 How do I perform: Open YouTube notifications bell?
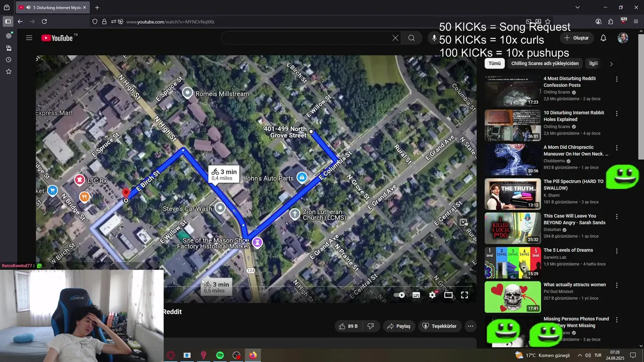(603, 38)
